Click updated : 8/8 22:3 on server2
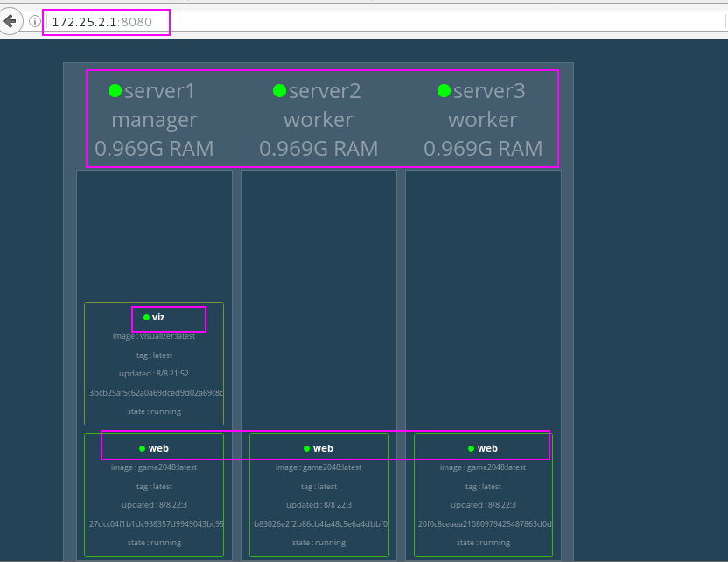Image resolution: width=728 pixels, height=562 pixels. pyautogui.click(x=318, y=505)
